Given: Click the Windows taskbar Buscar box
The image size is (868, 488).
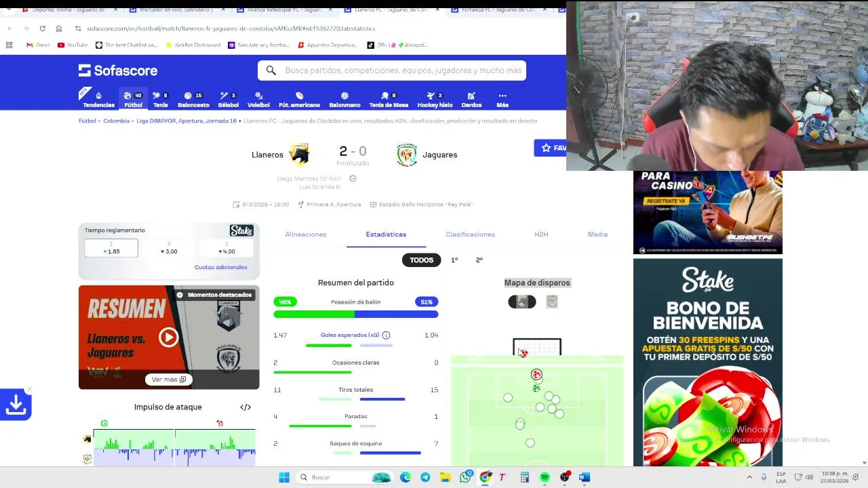Looking at the screenshot, I should click(x=344, y=477).
